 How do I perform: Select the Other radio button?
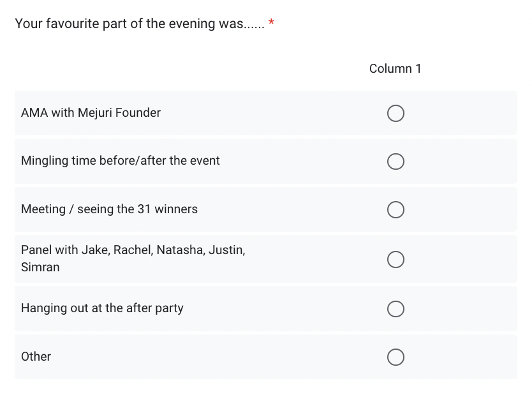click(395, 357)
